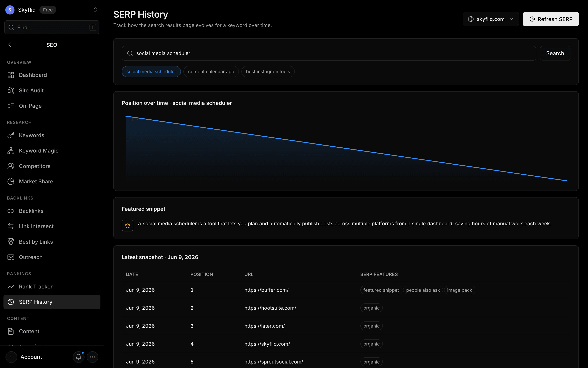Click the featured snippet star icon
This screenshot has height=368, width=588.
point(128,226)
